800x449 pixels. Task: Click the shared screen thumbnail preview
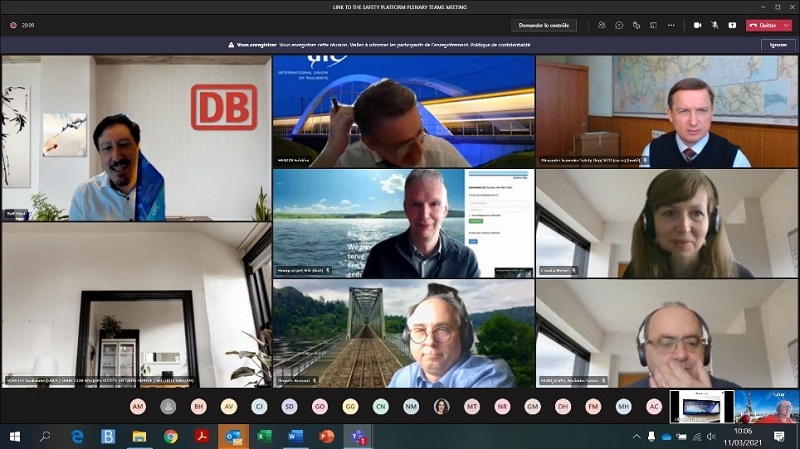(701, 406)
